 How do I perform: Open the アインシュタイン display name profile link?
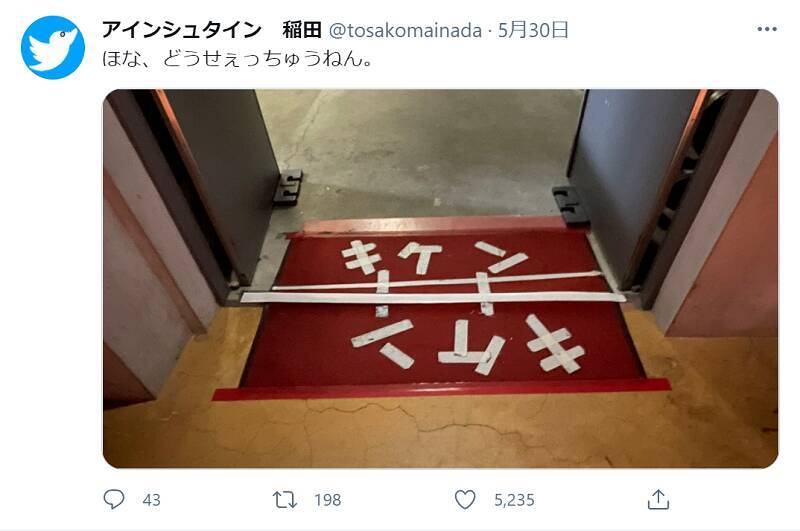click(x=182, y=30)
